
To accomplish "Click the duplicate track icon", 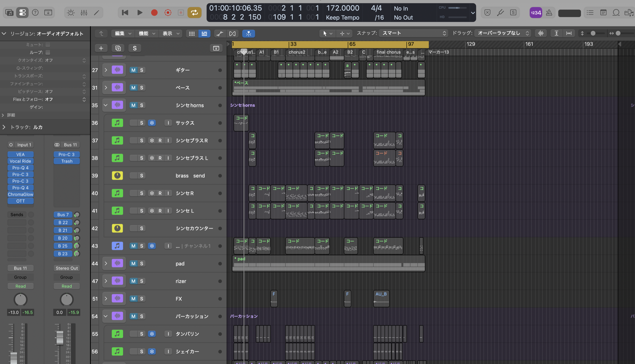I will pos(118,48).
